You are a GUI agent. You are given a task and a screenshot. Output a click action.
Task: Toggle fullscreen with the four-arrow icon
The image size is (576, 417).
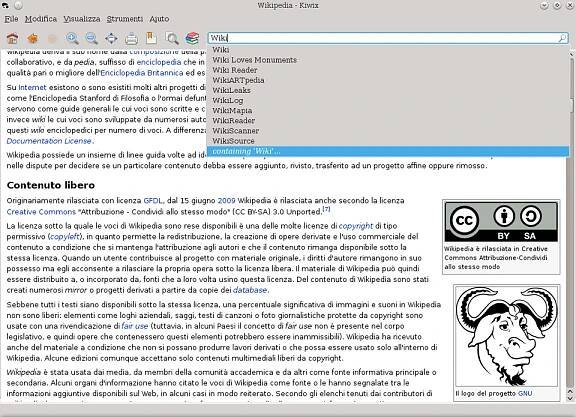coord(111,38)
